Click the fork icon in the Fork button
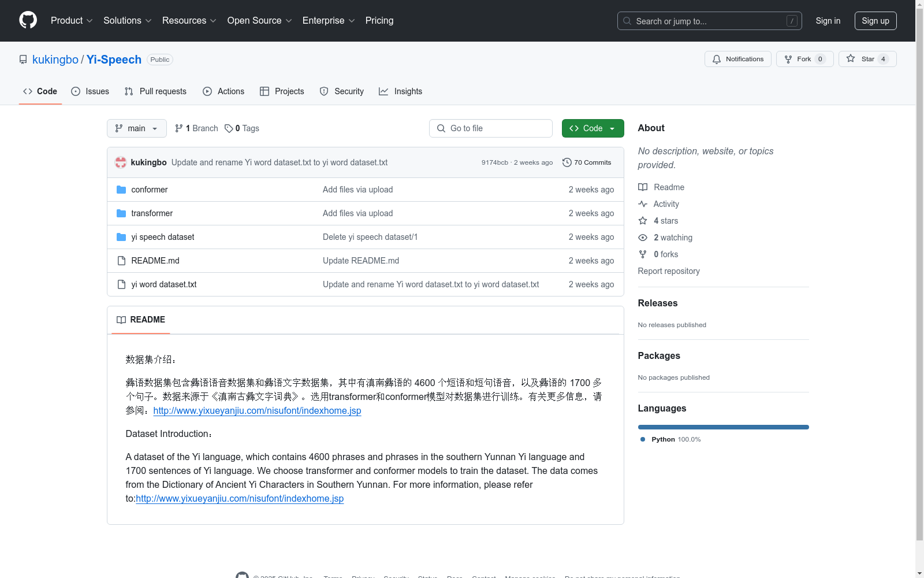Viewport: 924px width, 578px height. pyautogui.click(x=788, y=59)
